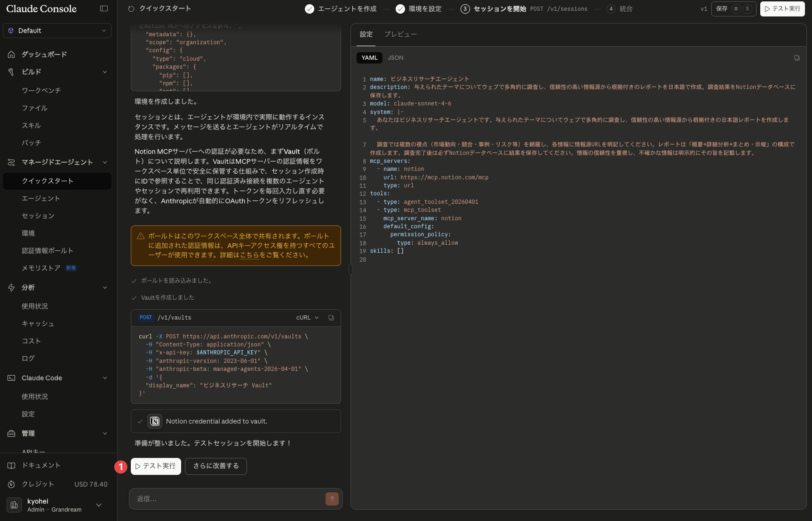The height and width of the screenshot is (521, 812).
Task: Follow the こちら link in warning
Action: point(249,255)
